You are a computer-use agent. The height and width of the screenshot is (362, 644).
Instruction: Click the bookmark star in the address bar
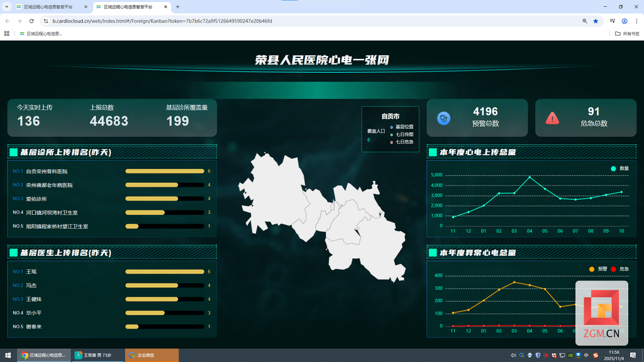tap(596, 21)
